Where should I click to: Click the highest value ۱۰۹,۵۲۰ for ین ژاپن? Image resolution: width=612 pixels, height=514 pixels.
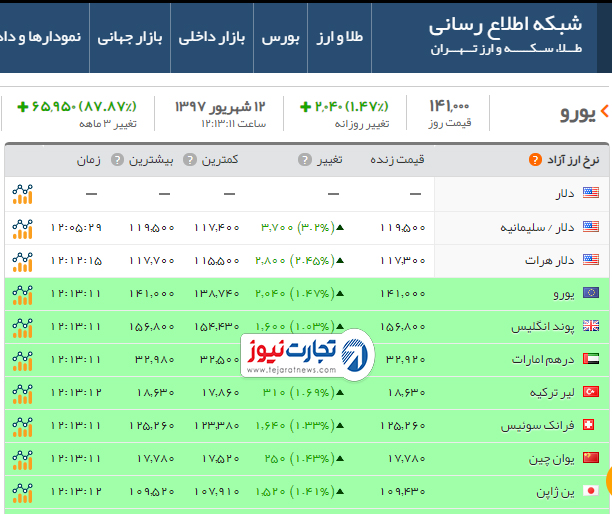pos(152,491)
